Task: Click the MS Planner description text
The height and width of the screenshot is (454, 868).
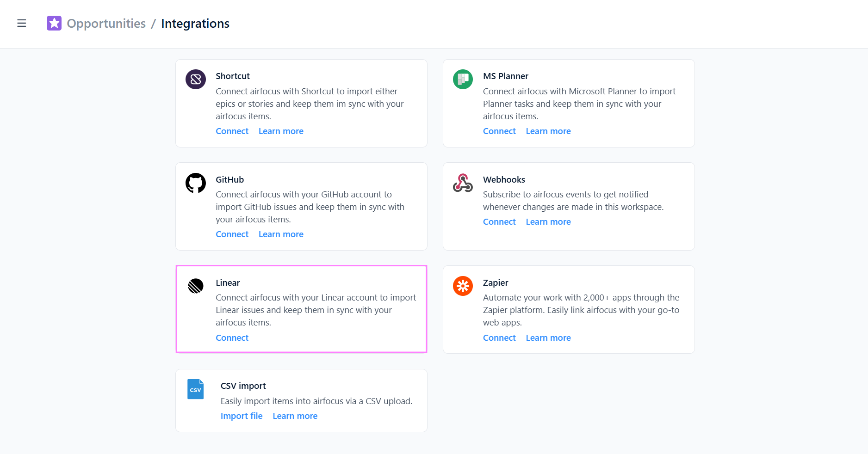Action: pyautogui.click(x=579, y=104)
